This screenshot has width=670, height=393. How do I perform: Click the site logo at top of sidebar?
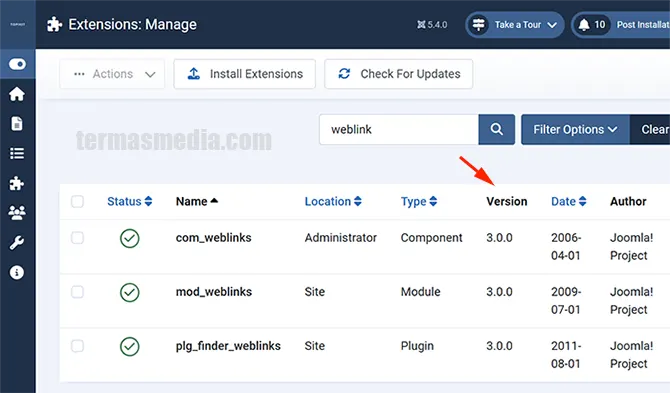coord(18,24)
